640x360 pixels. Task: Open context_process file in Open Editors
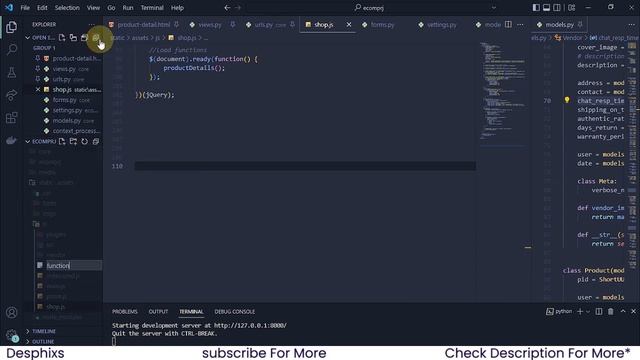coord(76,131)
